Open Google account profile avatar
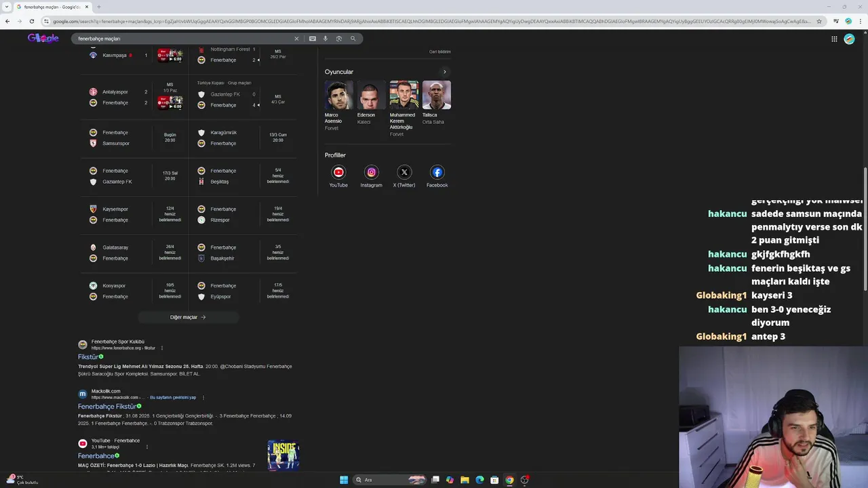This screenshot has height=488, width=868. coord(849,39)
